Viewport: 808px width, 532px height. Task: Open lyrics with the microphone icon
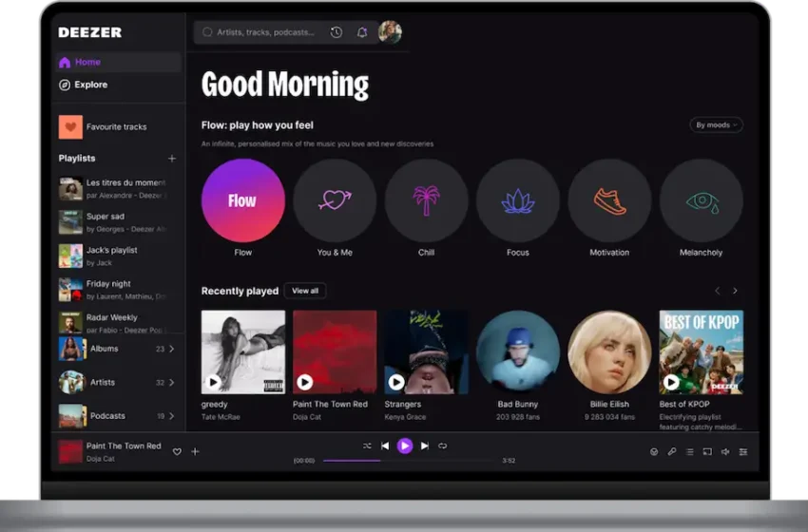coord(672,452)
